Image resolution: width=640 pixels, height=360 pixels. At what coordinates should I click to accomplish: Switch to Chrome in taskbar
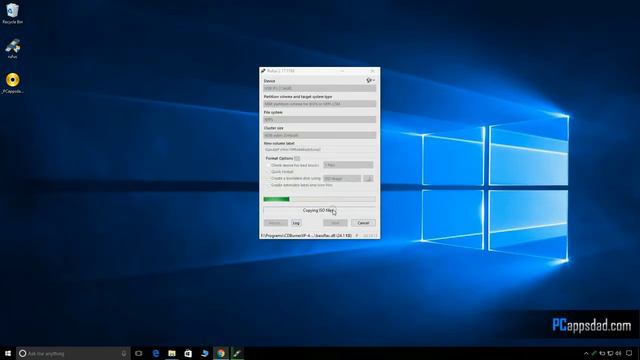pyautogui.click(x=221, y=353)
